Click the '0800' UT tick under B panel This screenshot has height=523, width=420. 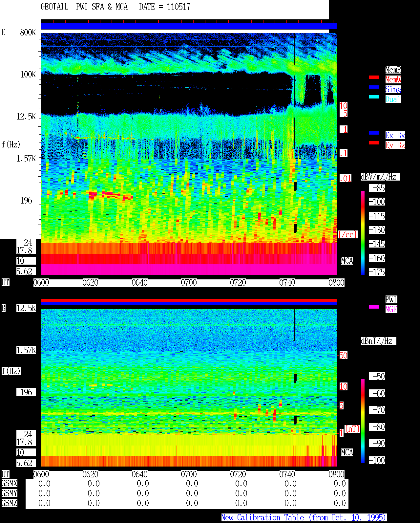tap(336, 474)
